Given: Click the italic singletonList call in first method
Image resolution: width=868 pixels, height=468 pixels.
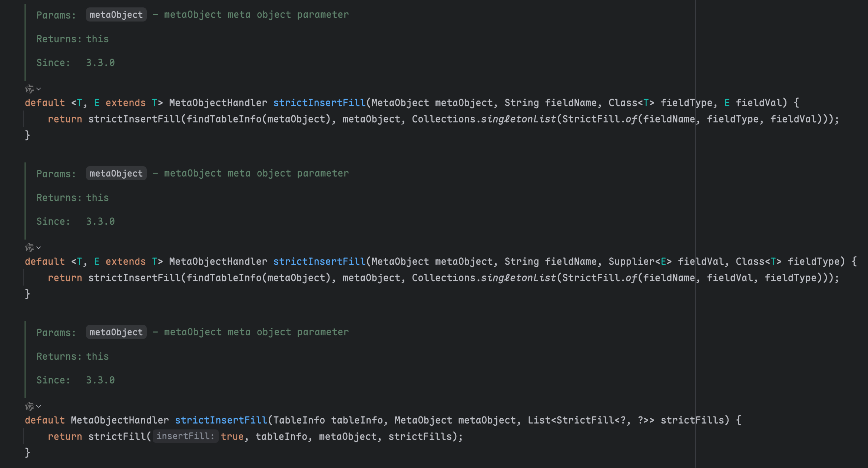Looking at the screenshot, I should click(519, 119).
